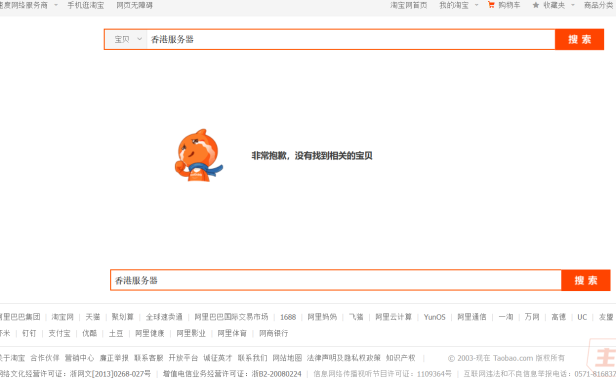Open the 阿里云计算 footer link
The image size is (616, 380).
tap(394, 317)
